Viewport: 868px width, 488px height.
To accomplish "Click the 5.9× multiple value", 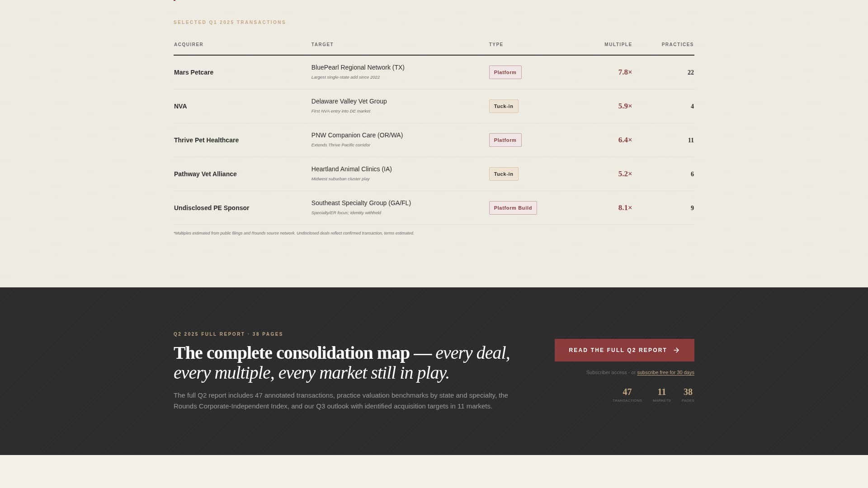I will 625,106.
